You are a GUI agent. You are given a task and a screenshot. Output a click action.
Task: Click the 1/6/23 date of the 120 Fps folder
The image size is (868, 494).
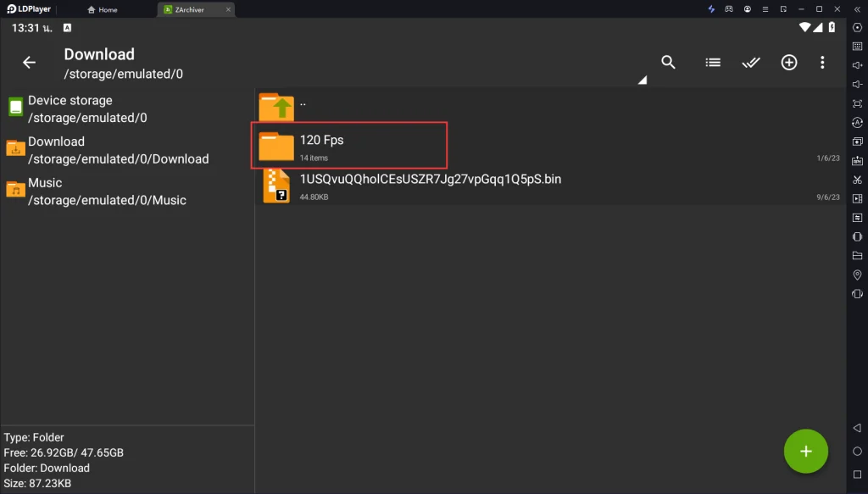pos(828,158)
